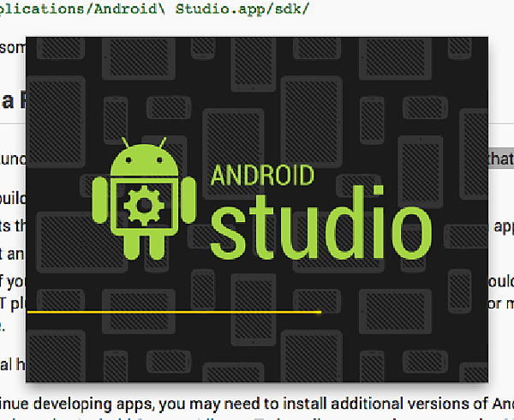514x420 pixels.
Task: Click the gear icon on robot's chest
Action: click(144, 206)
